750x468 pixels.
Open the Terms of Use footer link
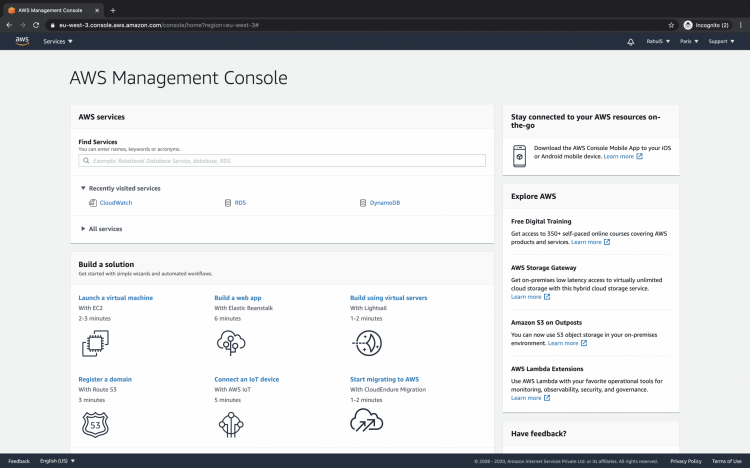(x=727, y=461)
